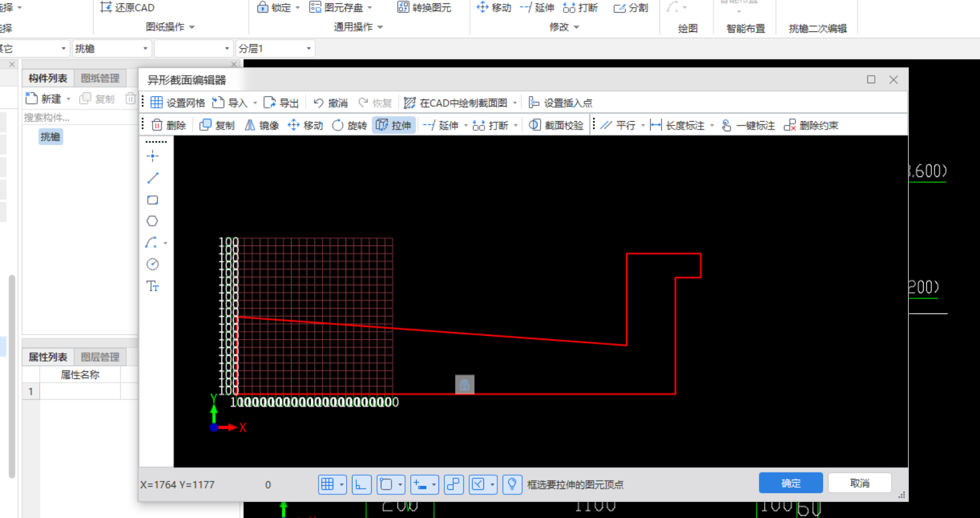Select the line drawing tool in the left palette

[x=153, y=178]
